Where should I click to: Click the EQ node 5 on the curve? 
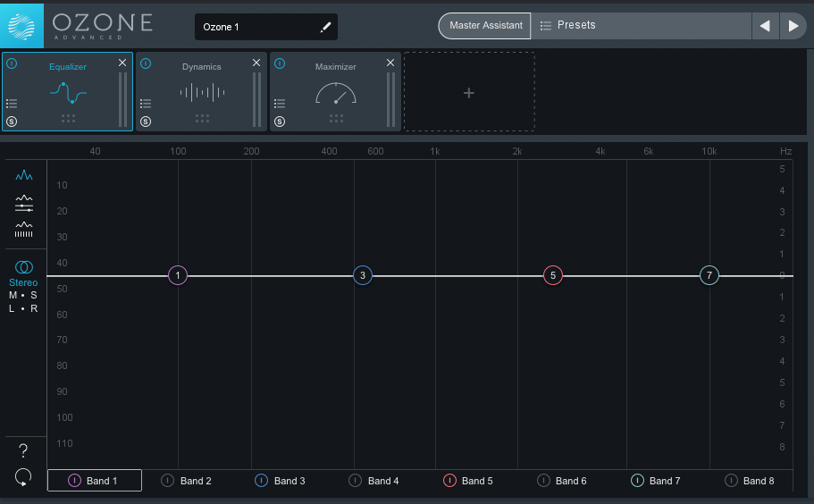point(553,275)
